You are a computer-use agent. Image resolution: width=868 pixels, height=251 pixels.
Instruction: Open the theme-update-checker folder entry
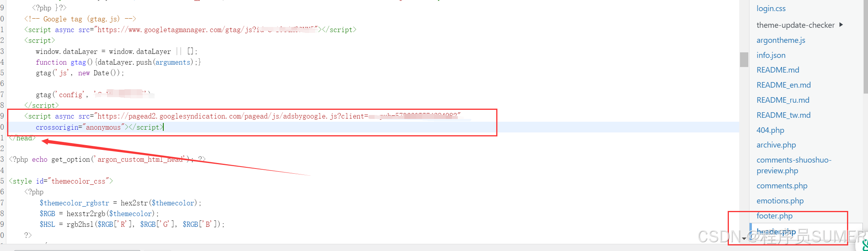pyautogui.click(x=795, y=25)
